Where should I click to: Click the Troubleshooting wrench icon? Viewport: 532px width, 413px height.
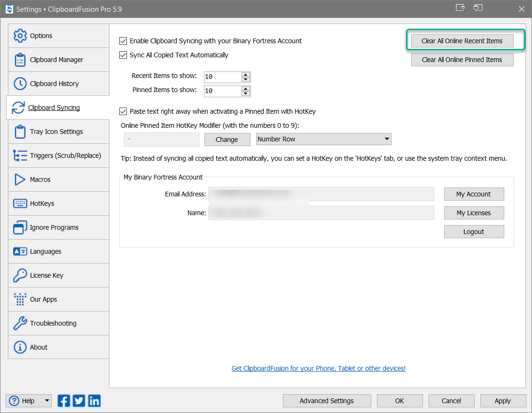[x=20, y=323]
